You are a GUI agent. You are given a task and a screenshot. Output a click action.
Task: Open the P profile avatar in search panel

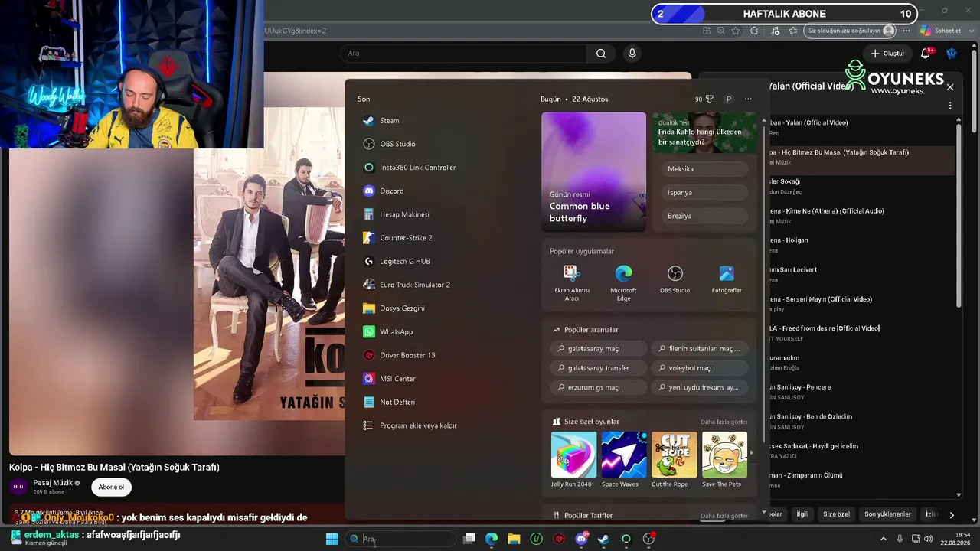pos(729,99)
